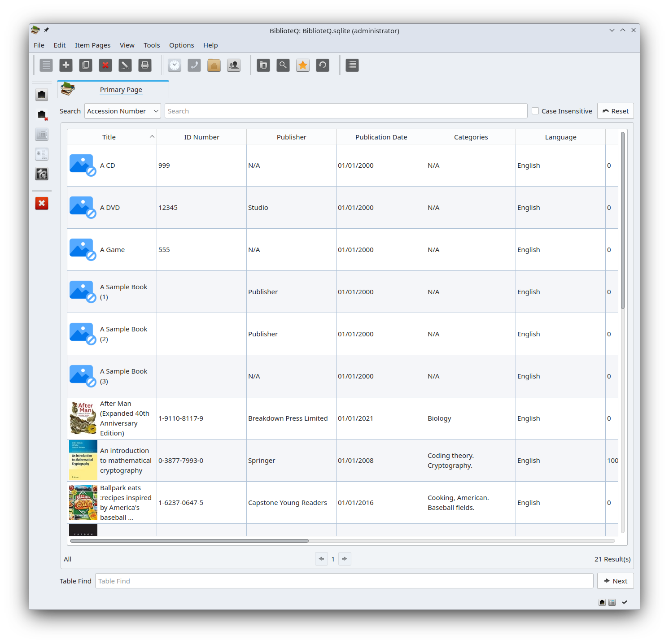Click the horizontal scrollbar of the table
Image resolution: width=669 pixels, height=644 pixels.
tap(189, 541)
